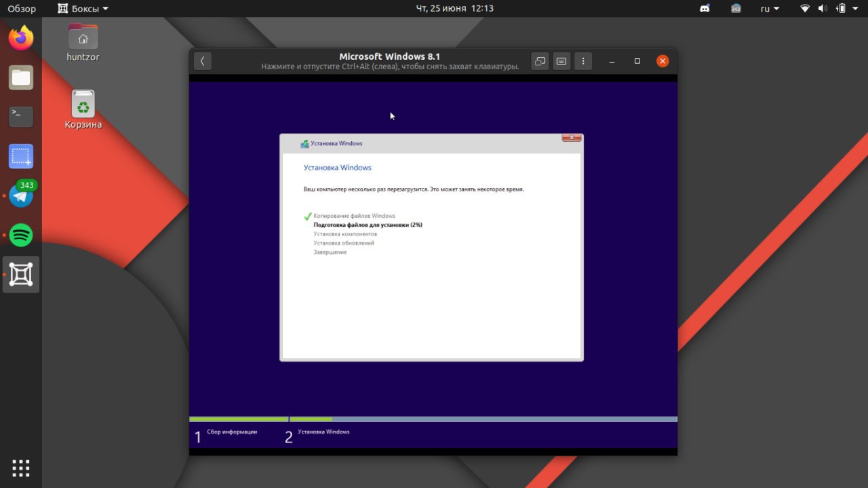Maximize the Microsoft Windows 8.1 window
Screen dimensions: 868x488
point(637,61)
